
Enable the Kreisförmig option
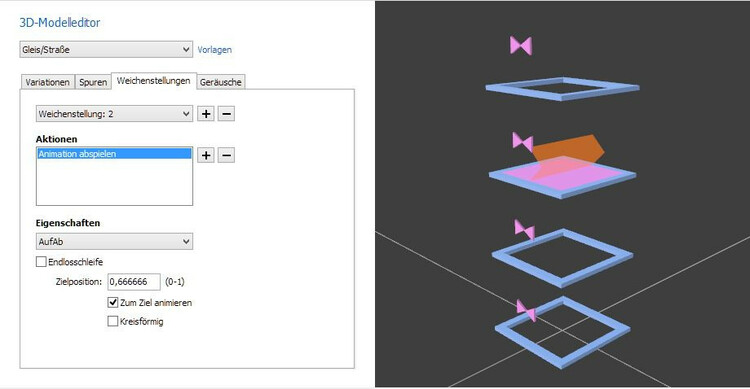(112, 321)
